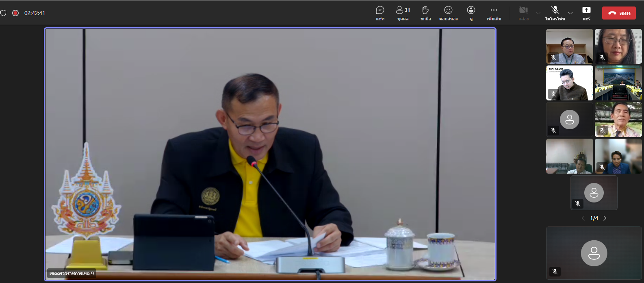Screen dimensions: 644x283
Task: Open the More (เพิ่มเติม) actions menu
Action: [x=494, y=13]
